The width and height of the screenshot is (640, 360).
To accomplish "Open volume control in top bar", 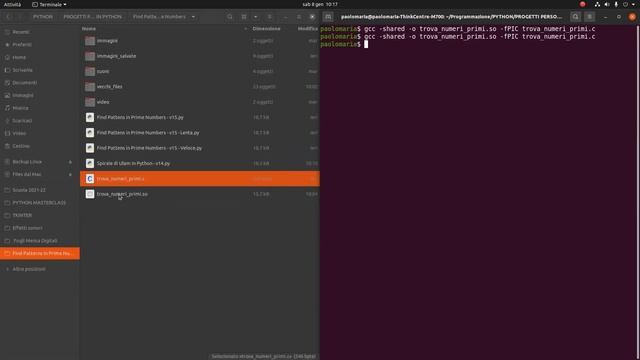I will (x=607, y=4).
